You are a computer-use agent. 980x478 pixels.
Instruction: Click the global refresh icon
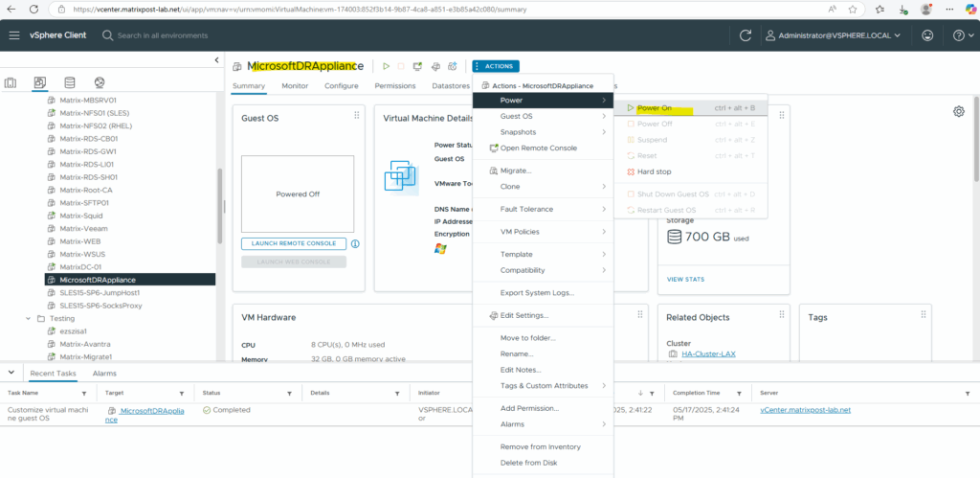click(x=745, y=35)
